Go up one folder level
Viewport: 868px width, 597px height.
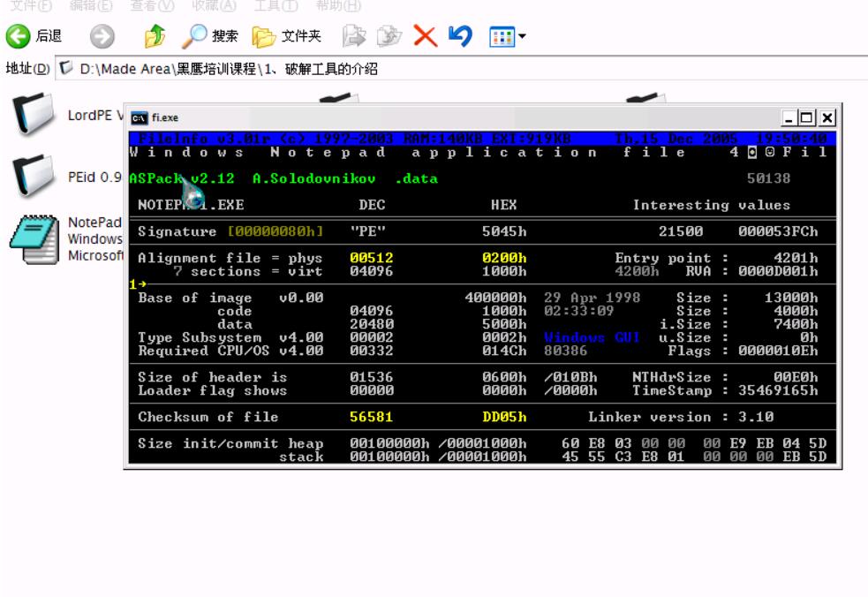pos(155,36)
